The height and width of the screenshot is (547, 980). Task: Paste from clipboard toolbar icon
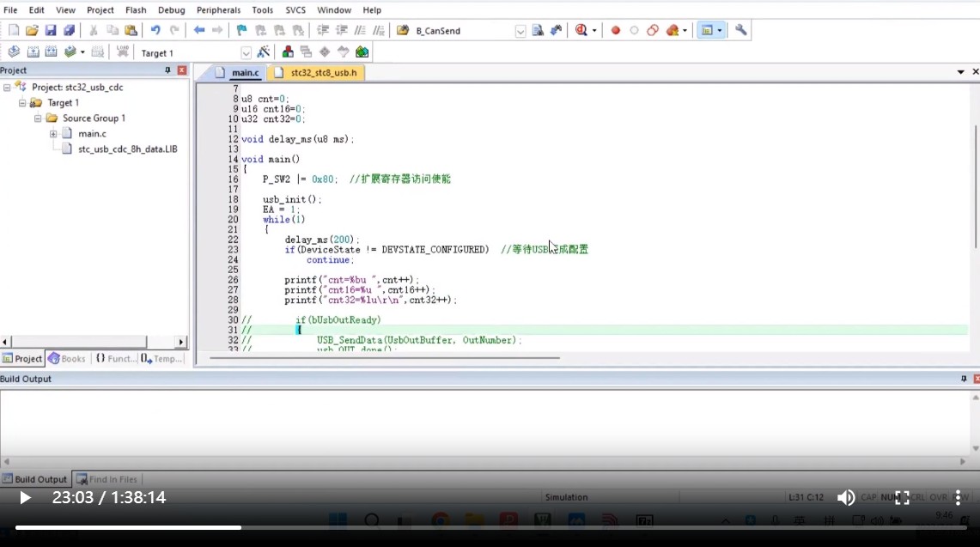click(131, 30)
